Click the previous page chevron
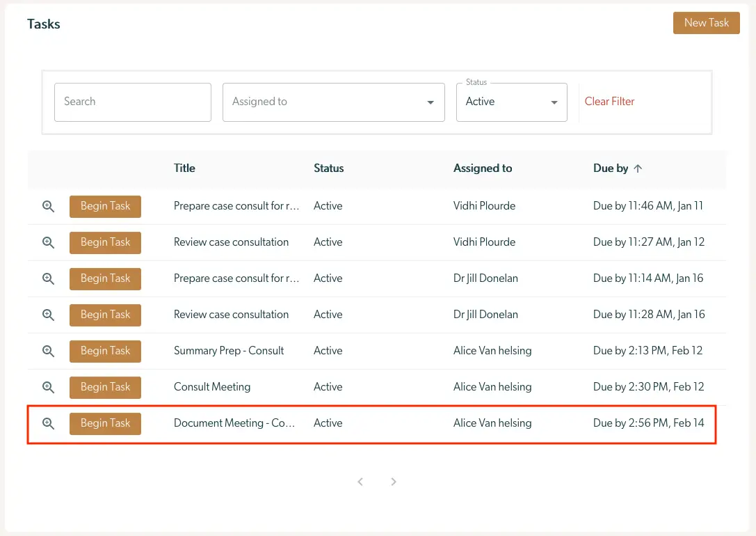Screen dimensions: 756x536 pos(360,481)
